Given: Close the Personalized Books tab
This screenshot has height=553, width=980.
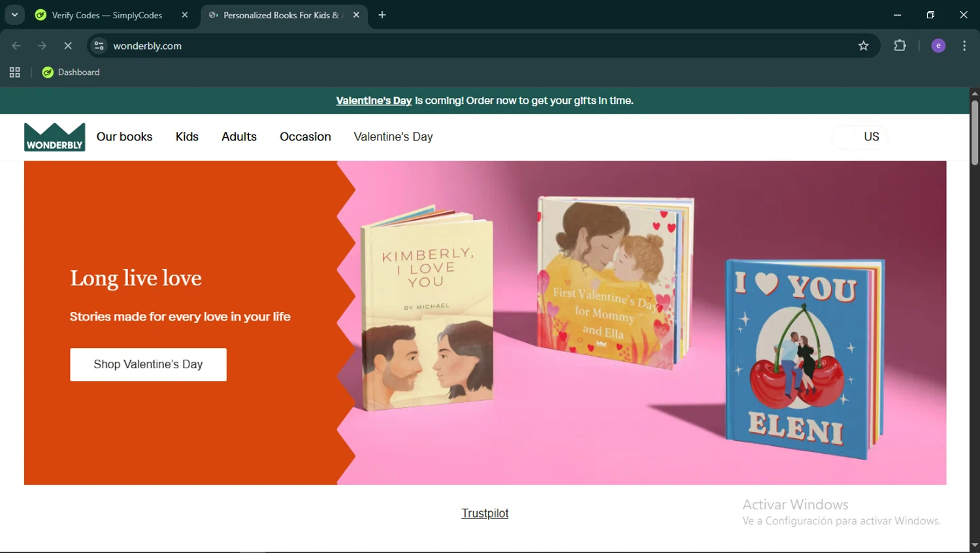Looking at the screenshot, I should (356, 15).
